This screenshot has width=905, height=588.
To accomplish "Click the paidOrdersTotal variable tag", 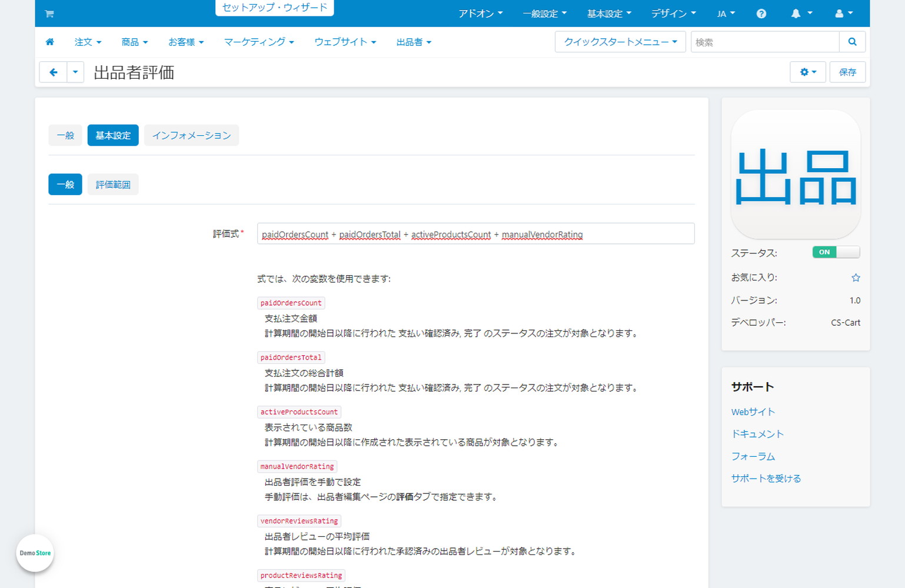I will pyautogui.click(x=291, y=358).
